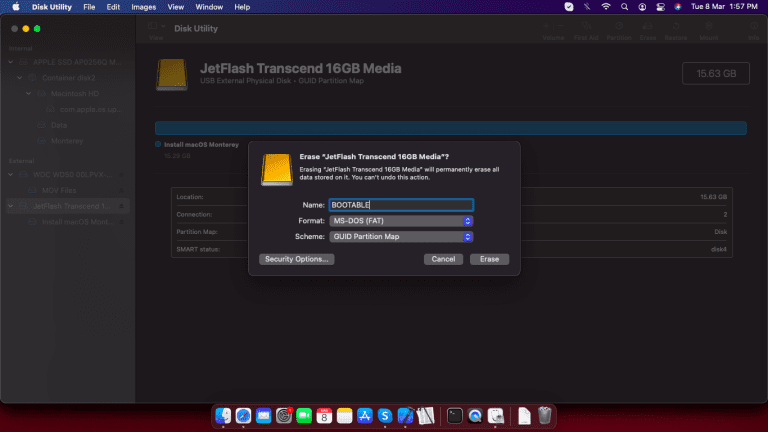Open App Store from the Dock

point(364,416)
